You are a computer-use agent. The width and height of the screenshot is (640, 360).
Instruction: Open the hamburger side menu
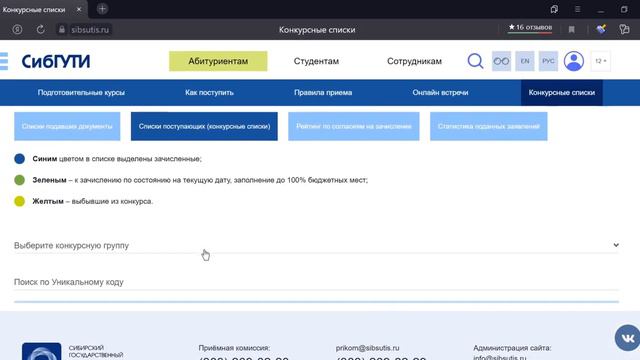click(x=4, y=61)
